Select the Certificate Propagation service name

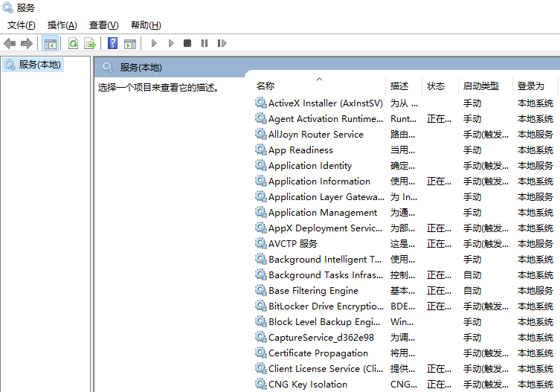[x=318, y=353]
